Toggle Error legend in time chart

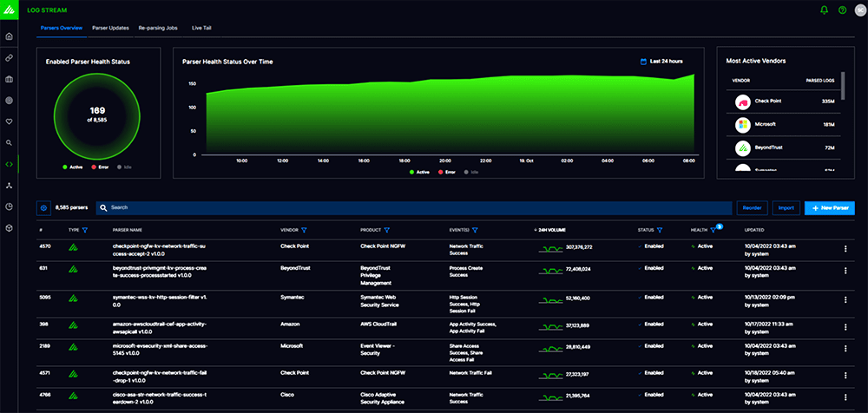[x=446, y=172]
